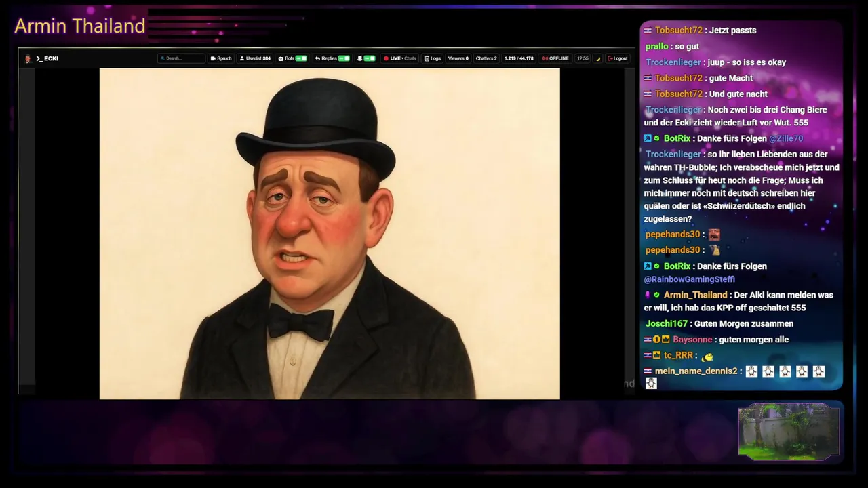The image size is (868, 488).
Task: Click second pepehands30 emote
Action: (x=714, y=250)
